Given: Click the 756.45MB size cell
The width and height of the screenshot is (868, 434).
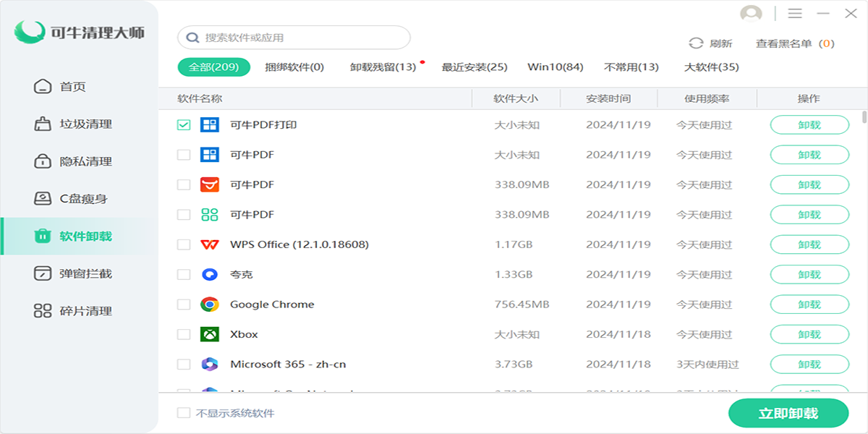Looking at the screenshot, I should click(x=522, y=305).
